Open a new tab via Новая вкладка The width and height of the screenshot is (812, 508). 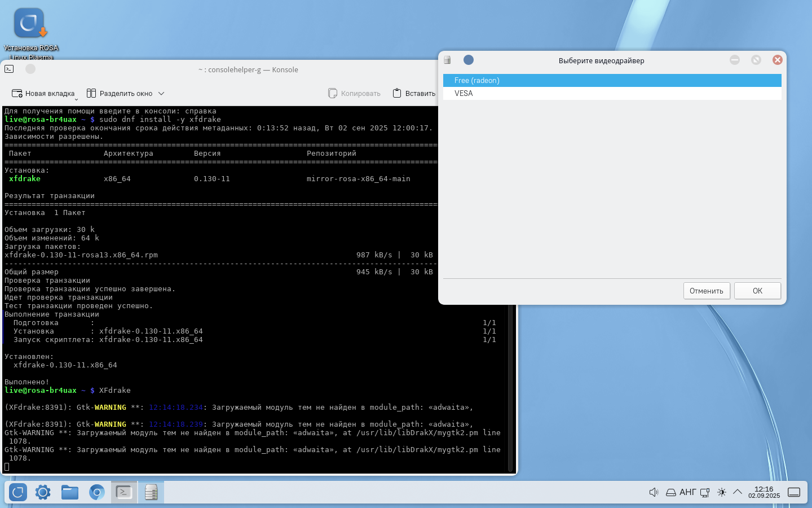[x=43, y=93]
